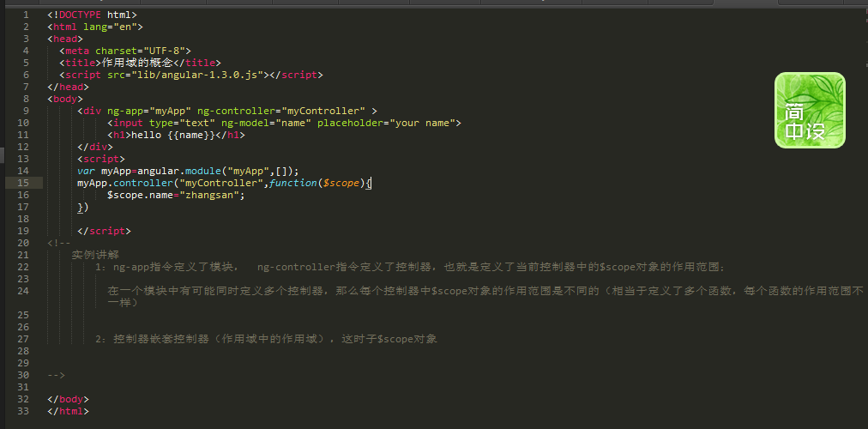Viewport: 868px width, 429px height.
Task: Click the var keyword on line 14
Action: click(x=87, y=171)
